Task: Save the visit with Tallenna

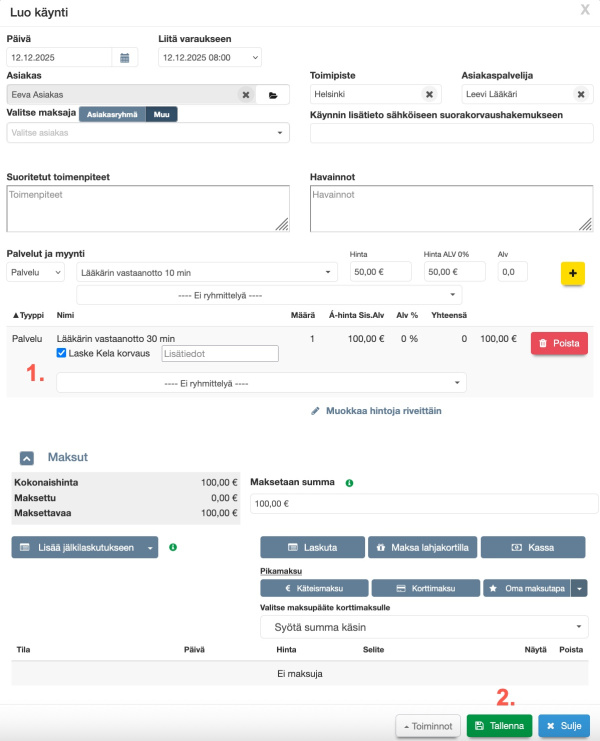Action: (x=499, y=725)
